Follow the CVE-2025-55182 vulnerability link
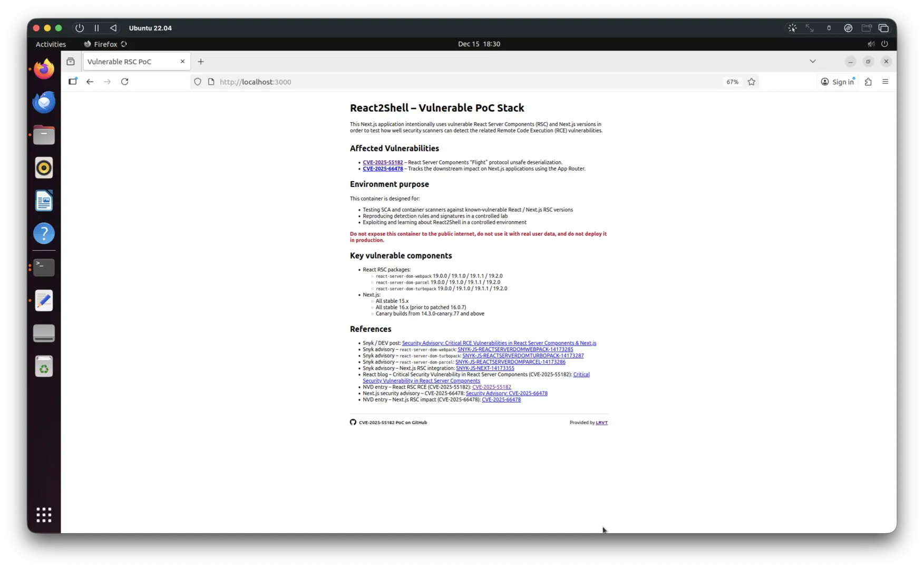Screen dimensions: 924x569 click(383, 162)
